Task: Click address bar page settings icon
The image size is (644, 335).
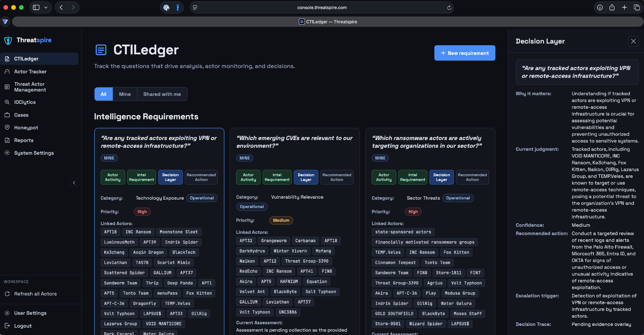Action: tap(195, 7)
